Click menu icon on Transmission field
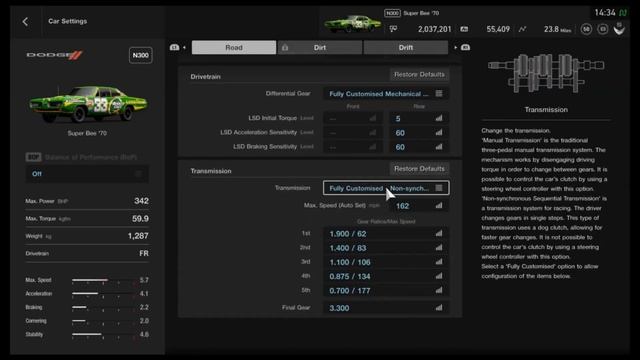 tap(439, 188)
